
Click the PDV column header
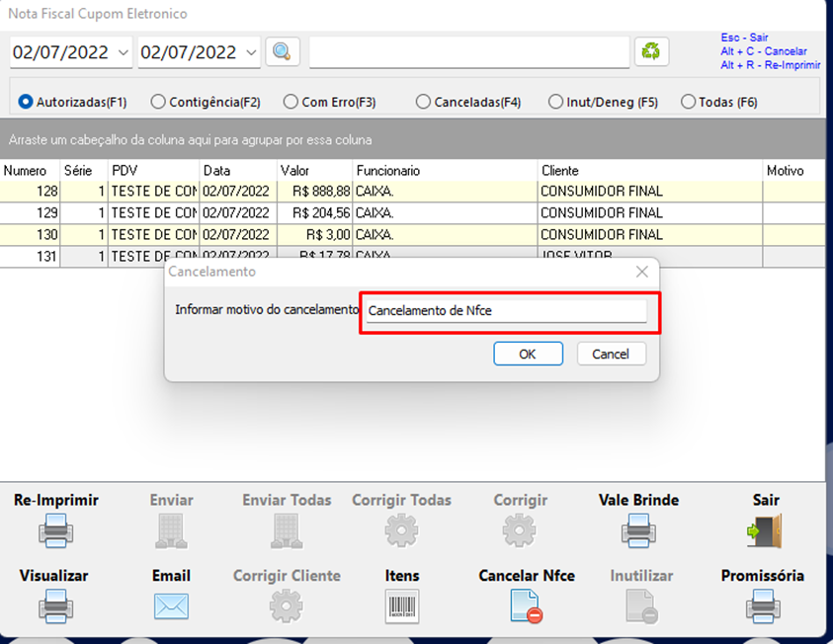(153, 171)
